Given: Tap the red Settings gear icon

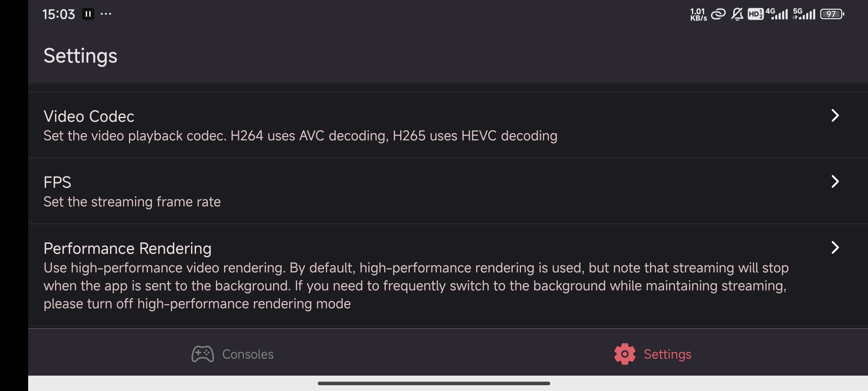Looking at the screenshot, I should pyautogui.click(x=624, y=354).
